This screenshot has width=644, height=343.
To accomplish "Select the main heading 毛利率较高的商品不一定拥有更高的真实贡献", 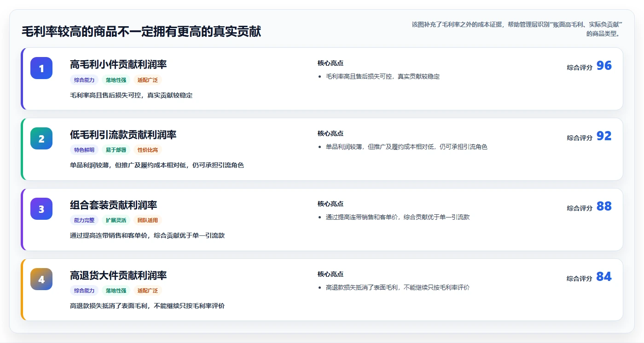I will [x=141, y=32].
